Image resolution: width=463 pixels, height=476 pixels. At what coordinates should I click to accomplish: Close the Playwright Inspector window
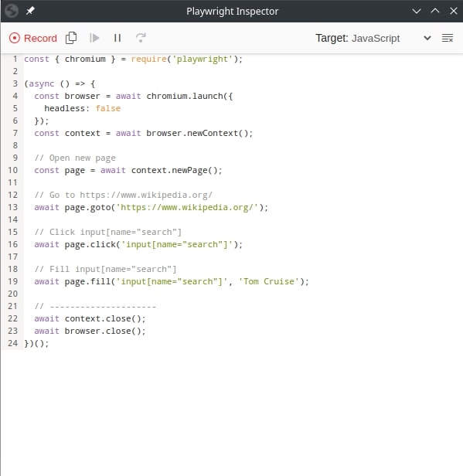coord(454,12)
